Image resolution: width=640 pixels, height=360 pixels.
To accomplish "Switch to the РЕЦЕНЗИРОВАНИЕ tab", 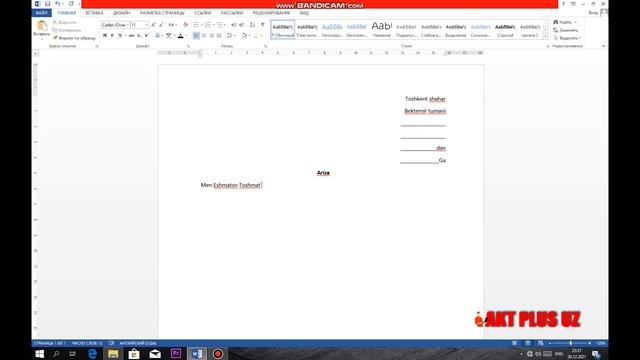I will click(x=271, y=13).
